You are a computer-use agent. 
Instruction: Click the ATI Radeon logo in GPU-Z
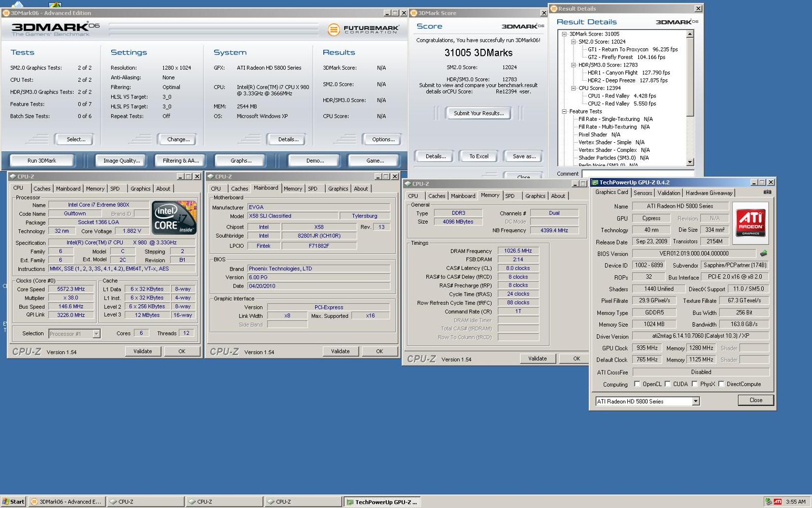(751, 223)
